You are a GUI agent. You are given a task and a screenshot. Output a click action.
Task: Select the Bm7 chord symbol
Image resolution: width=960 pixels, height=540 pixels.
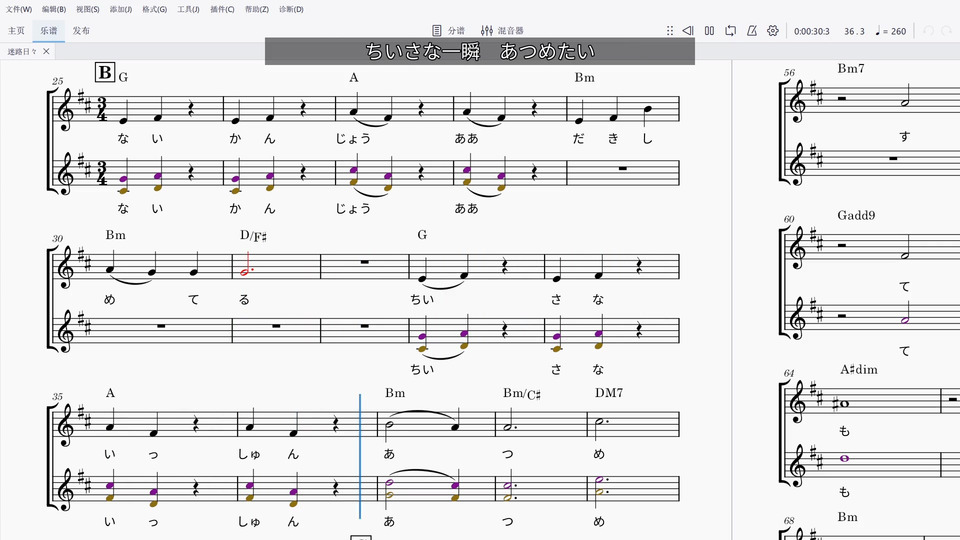[851, 69]
